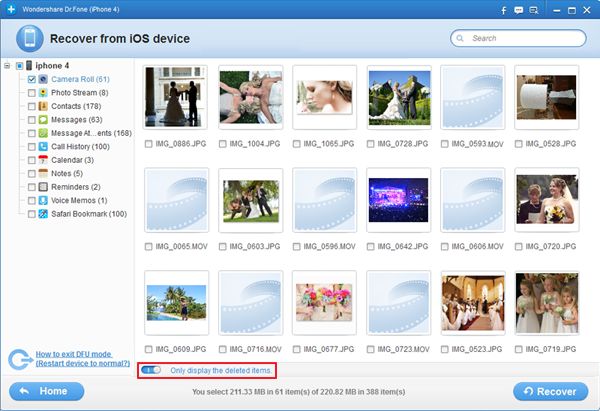Select Messages (63) category
600x411 pixels.
click(77, 120)
